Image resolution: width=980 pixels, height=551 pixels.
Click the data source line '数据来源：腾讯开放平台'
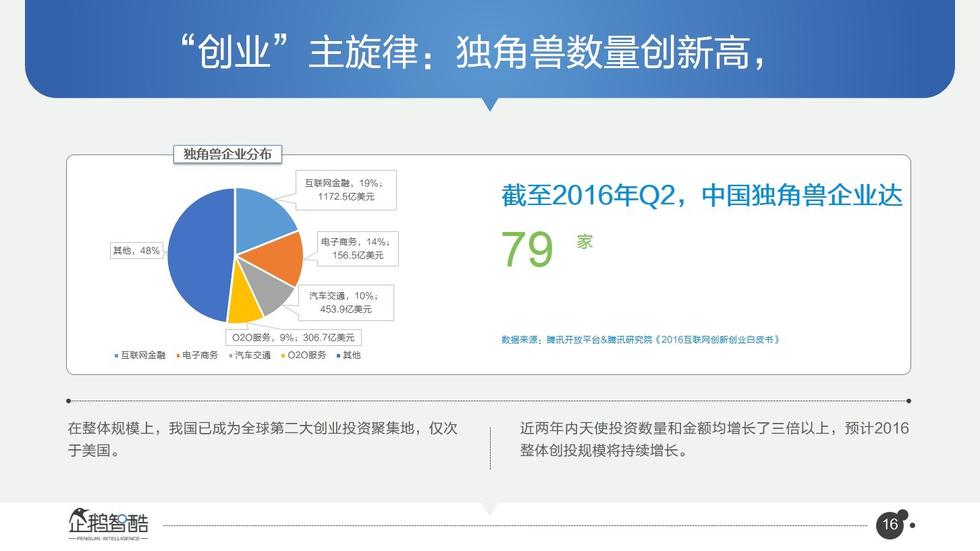[641, 340]
